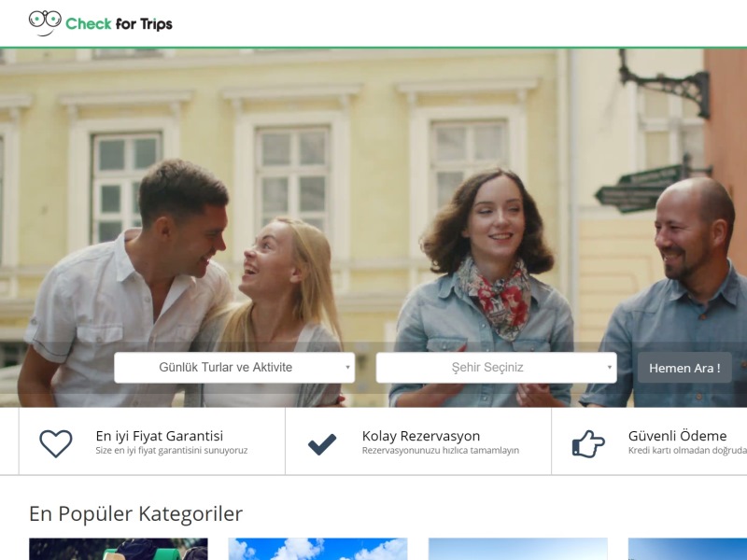Click the glasses face logo icon

[44, 22]
